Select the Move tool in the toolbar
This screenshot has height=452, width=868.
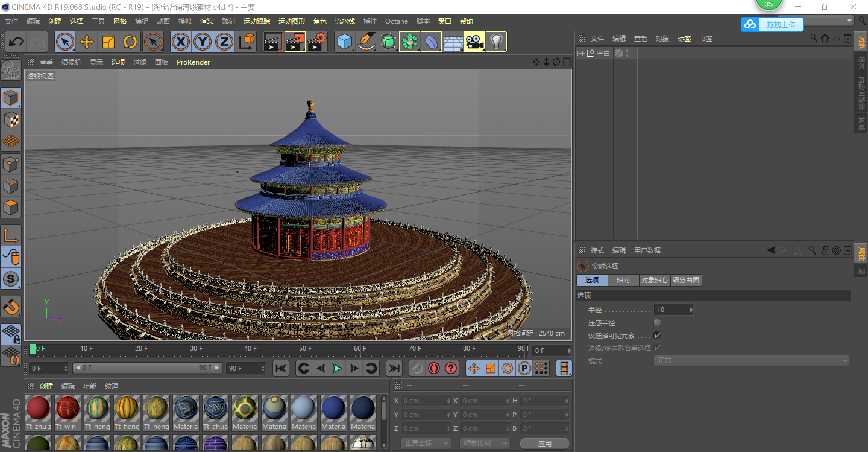tap(86, 42)
